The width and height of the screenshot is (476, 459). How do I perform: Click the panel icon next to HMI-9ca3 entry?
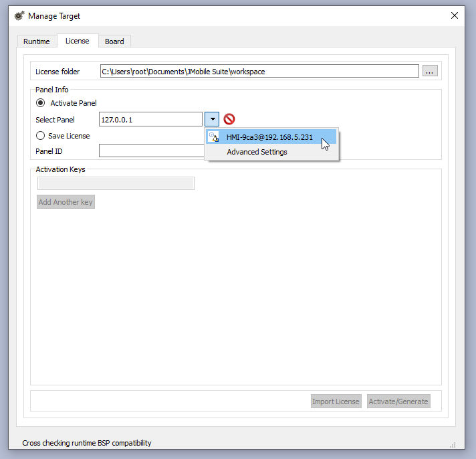coord(213,137)
